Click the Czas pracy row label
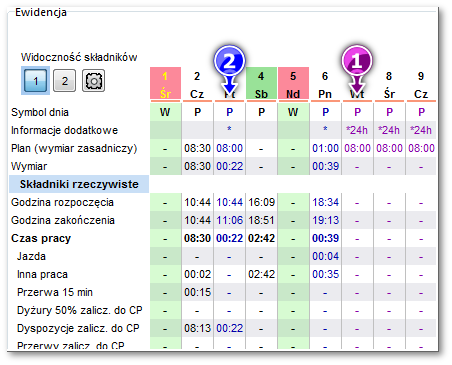This screenshot has width=452, height=365. [41, 238]
